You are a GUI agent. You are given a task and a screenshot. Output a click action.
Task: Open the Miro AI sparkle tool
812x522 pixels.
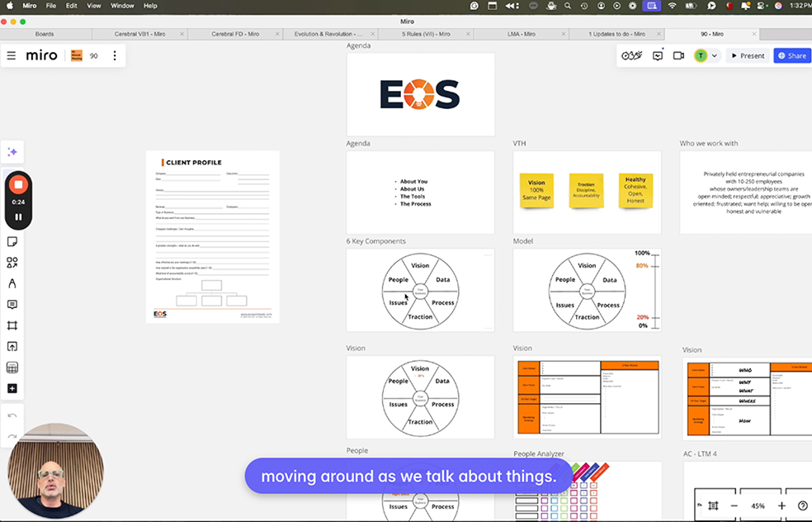click(x=12, y=152)
